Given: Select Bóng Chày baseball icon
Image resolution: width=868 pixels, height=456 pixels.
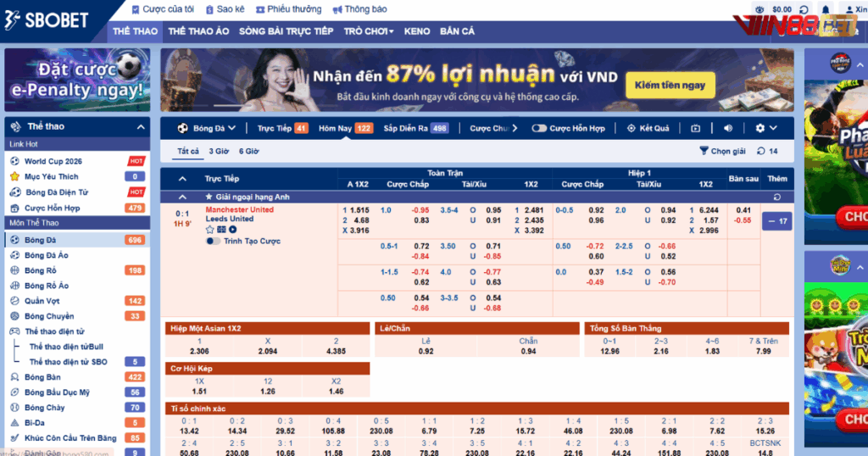Looking at the screenshot, I should pyautogui.click(x=15, y=408).
